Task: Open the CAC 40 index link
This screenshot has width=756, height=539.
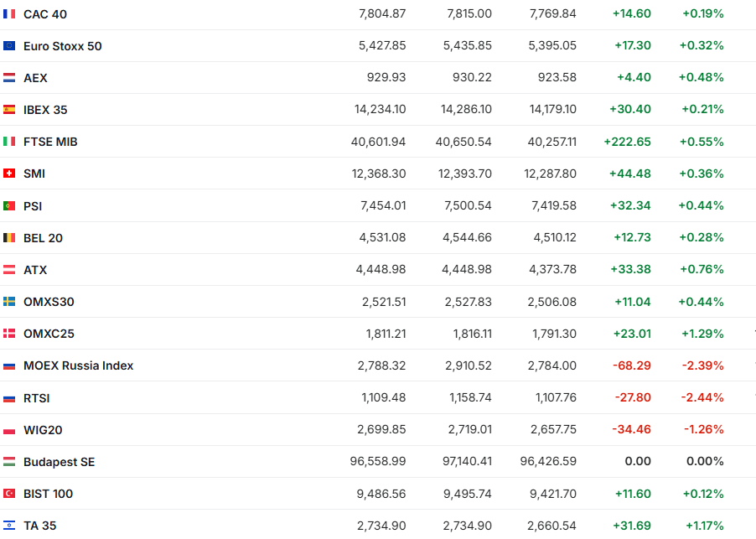Action: tap(45, 14)
